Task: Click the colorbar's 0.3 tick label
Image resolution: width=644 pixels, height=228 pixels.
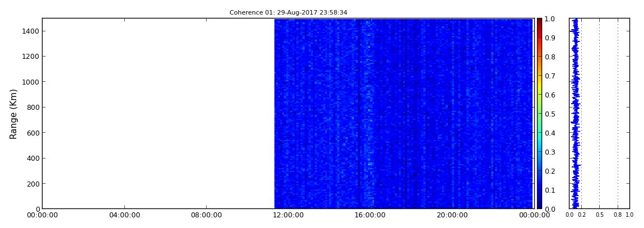Action: [549, 152]
